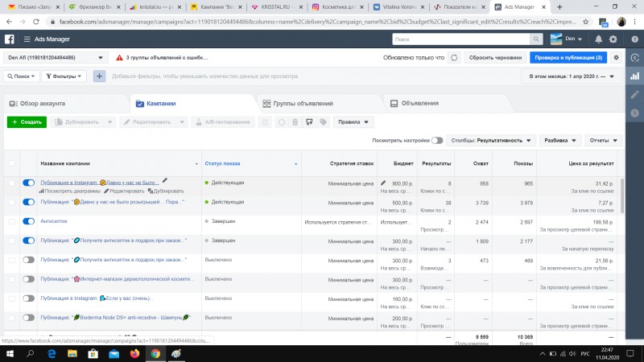The height and width of the screenshot is (362, 644).
Task: Open the Антисептик campaign link
Action: pyautogui.click(x=54, y=221)
